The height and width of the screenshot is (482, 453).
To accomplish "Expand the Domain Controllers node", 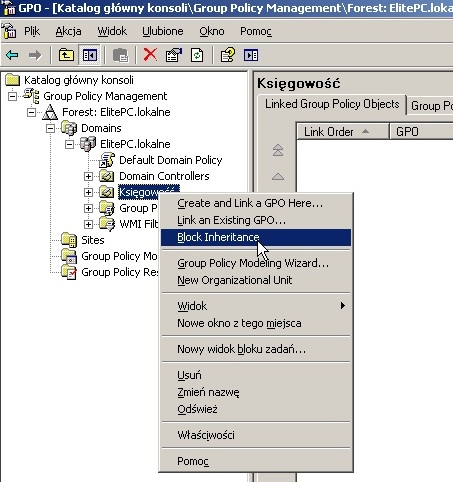I will [88, 176].
